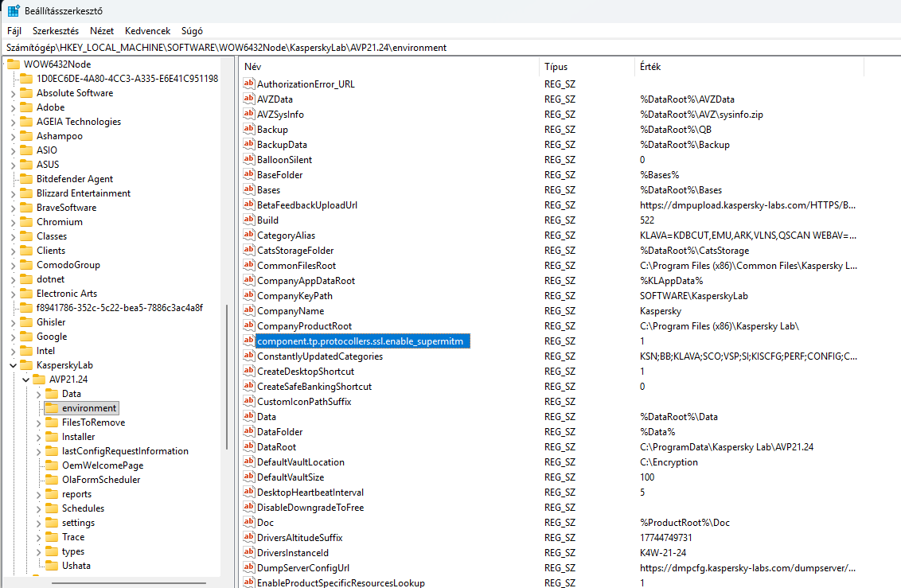This screenshot has width=901, height=588.
Task: Collapse the AVP21.24 tree node
Action: click(x=25, y=380)
